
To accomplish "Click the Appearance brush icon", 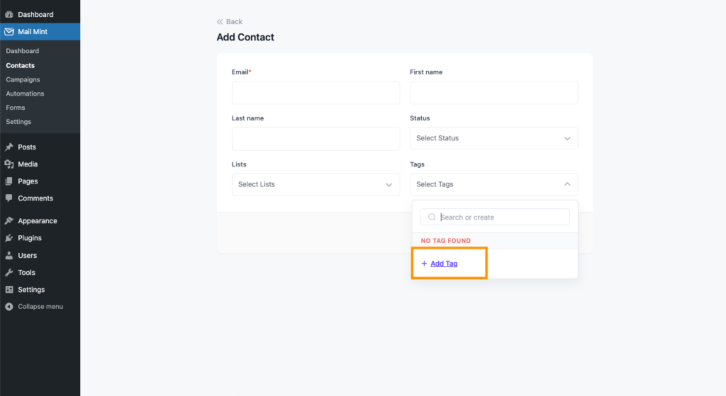I will (9, 221).
